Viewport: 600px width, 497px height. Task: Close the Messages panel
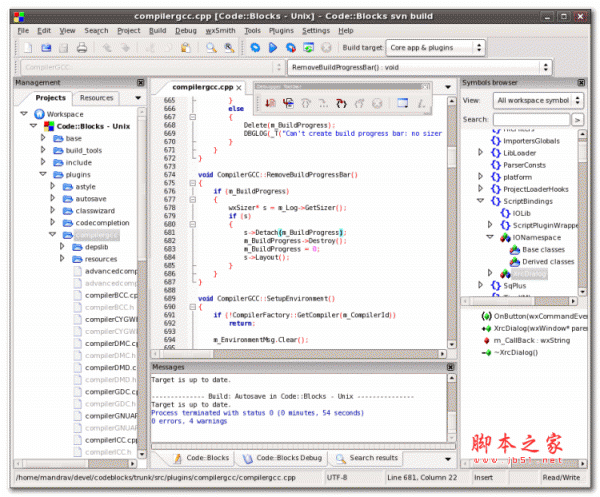(450, 367)
